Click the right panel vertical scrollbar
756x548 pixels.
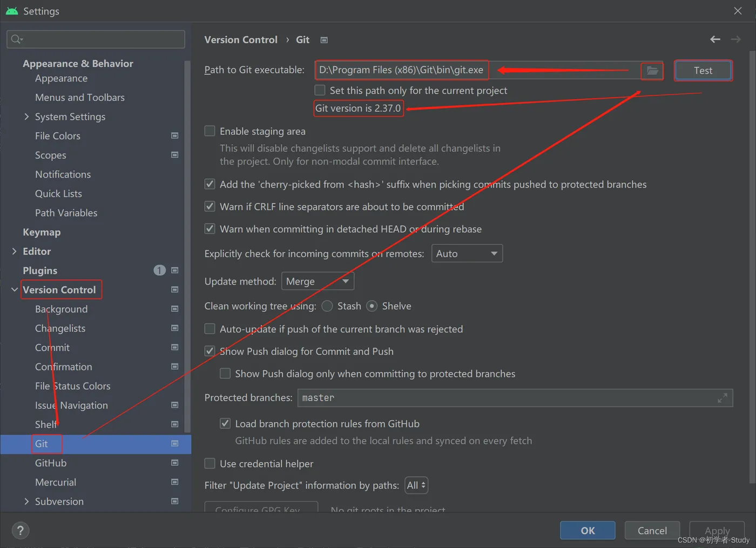tap(752, 267)
